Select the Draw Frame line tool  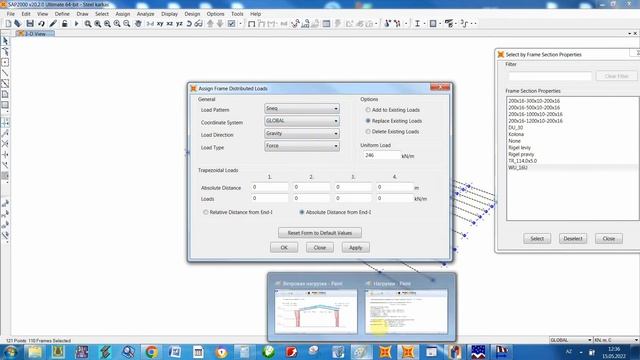click(x=5, y=73)
